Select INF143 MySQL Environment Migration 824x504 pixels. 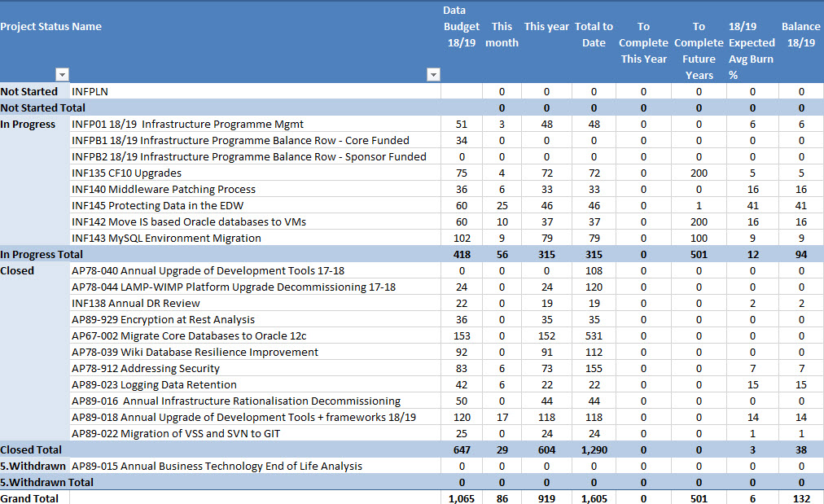(x=166, y=238)
